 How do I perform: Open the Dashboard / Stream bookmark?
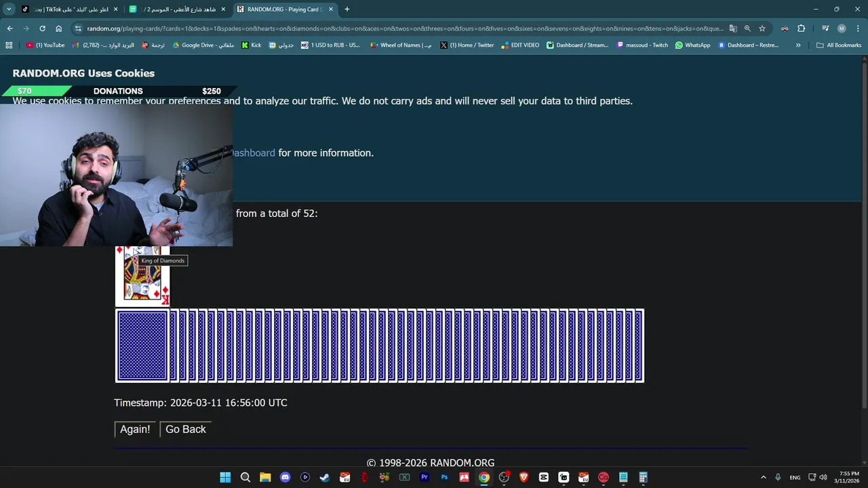coord(578,45)
